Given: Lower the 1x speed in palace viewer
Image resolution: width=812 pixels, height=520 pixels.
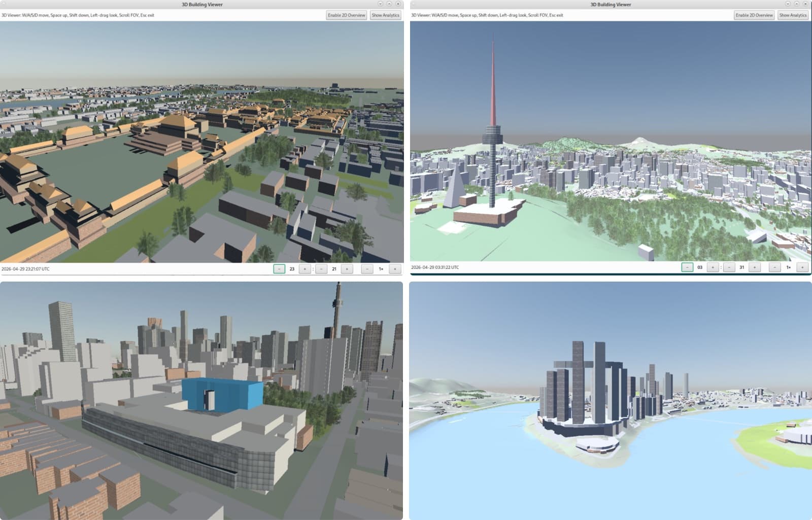Looking at the screenshot, I should [x=367, y=269].
